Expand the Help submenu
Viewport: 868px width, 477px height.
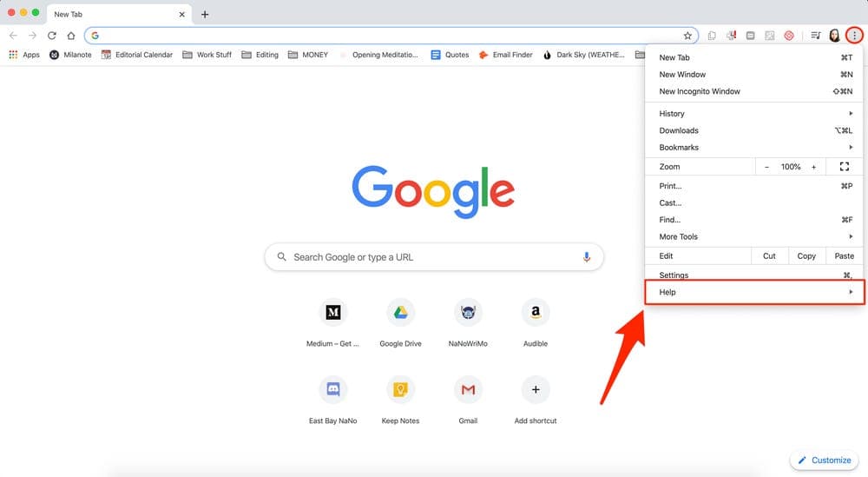click(x=754, y=292)
